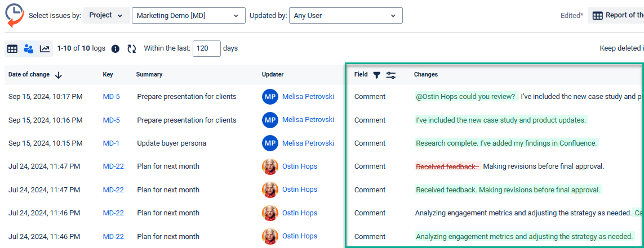The height and width of the screenshot is (248, 644).
Task: Click 'Update buyer persona' summary
Action: [x=172, y=143]
